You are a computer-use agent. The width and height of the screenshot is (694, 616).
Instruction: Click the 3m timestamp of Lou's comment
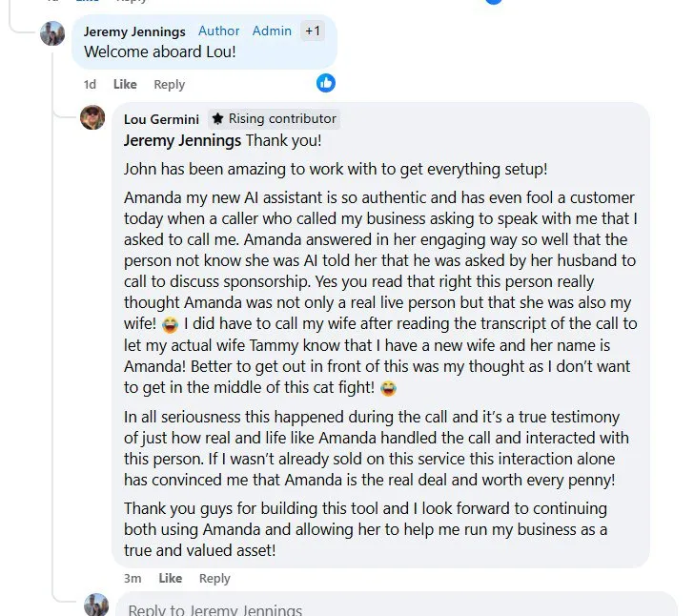pos(133,579)
